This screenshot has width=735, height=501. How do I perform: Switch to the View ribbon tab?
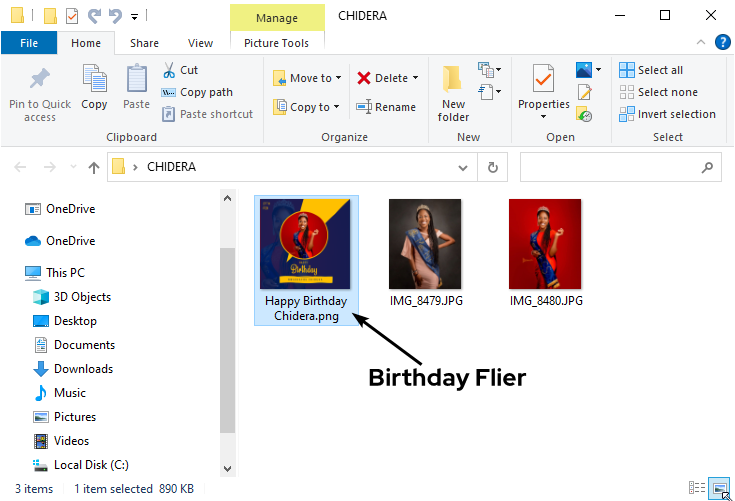[x=200, y=43]
